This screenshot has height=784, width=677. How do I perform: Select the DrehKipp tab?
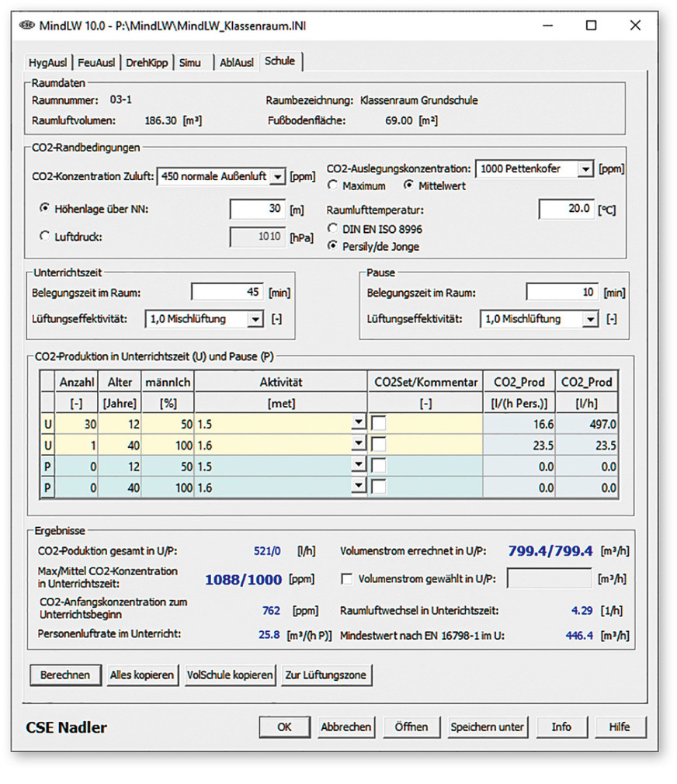click(148, 62)
